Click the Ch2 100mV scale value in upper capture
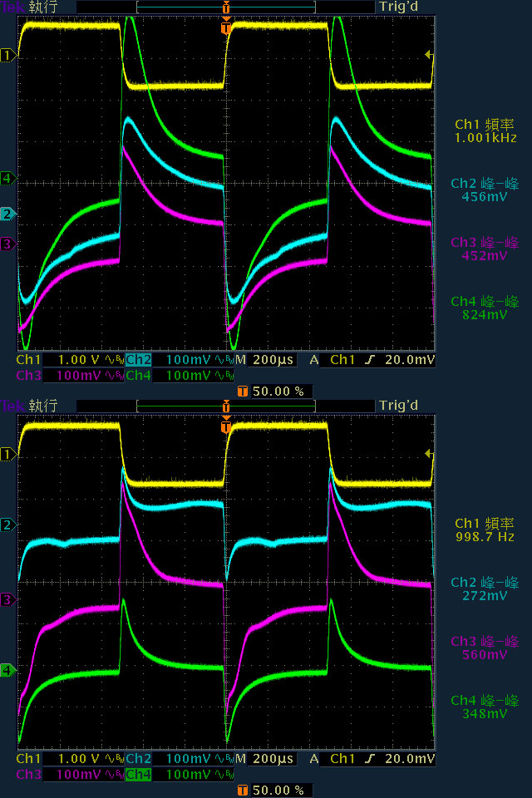This screenshot has width=532, height=798. (188, 360)
